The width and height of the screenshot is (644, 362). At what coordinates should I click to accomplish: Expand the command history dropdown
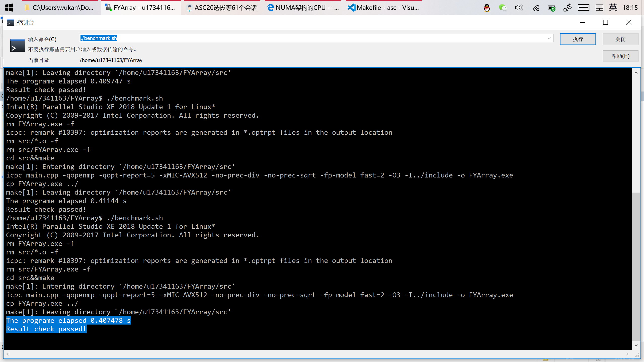pos(549,38)
